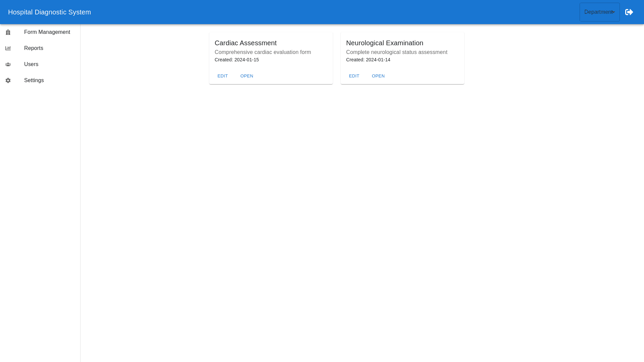
Task: Click Comprehensive cardiac evaluation form description
Action: pos(263,52)
